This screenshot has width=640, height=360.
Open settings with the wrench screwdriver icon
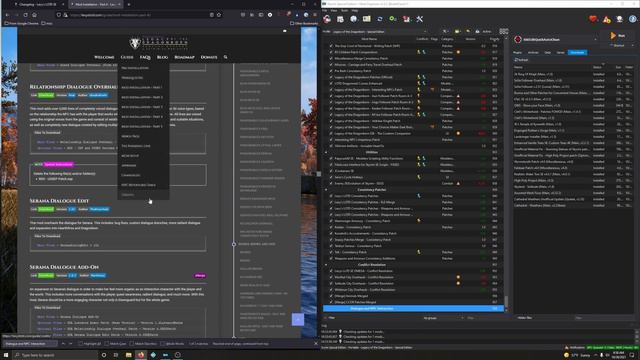coord(420,19)
